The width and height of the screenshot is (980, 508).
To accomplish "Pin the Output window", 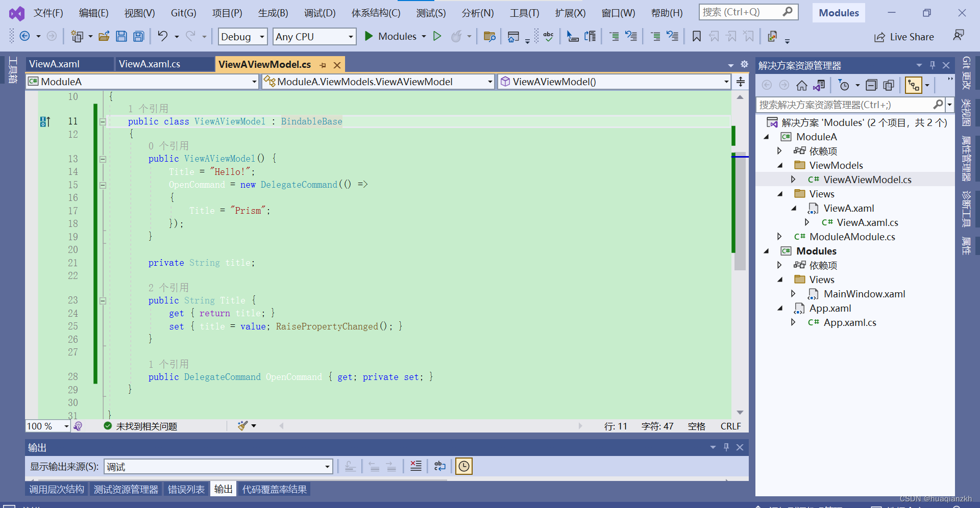I will pos(726,447).
